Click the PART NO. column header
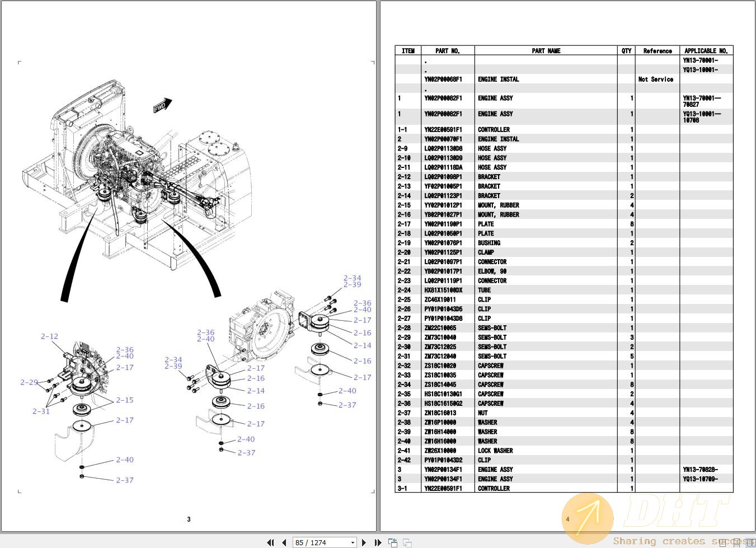756x548 pixels. 448,51
